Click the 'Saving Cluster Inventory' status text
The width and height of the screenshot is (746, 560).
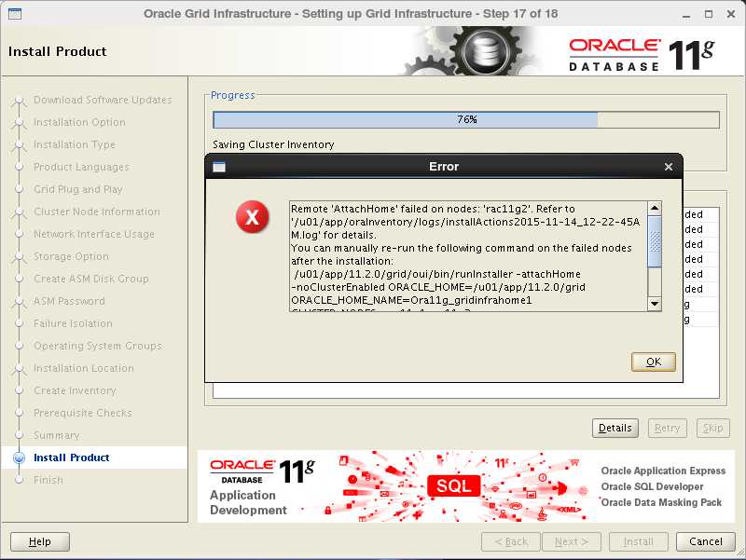[273, 144]
